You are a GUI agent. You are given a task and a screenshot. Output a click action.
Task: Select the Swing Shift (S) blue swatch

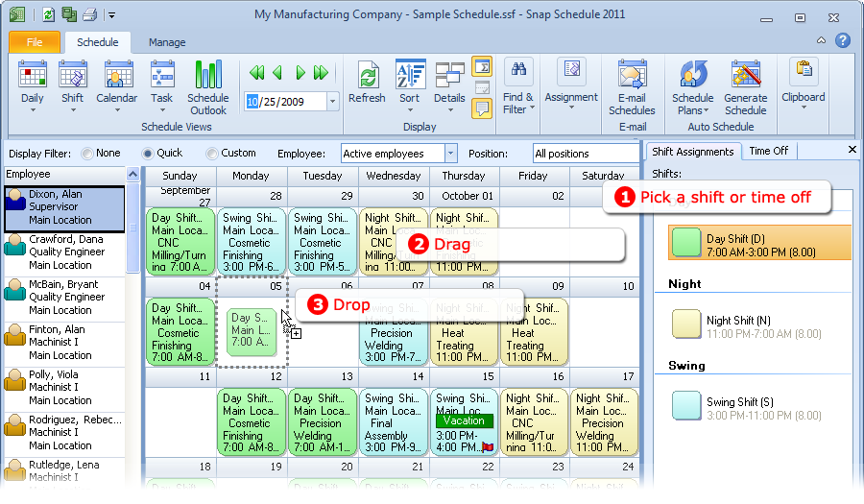click(686, 405)
